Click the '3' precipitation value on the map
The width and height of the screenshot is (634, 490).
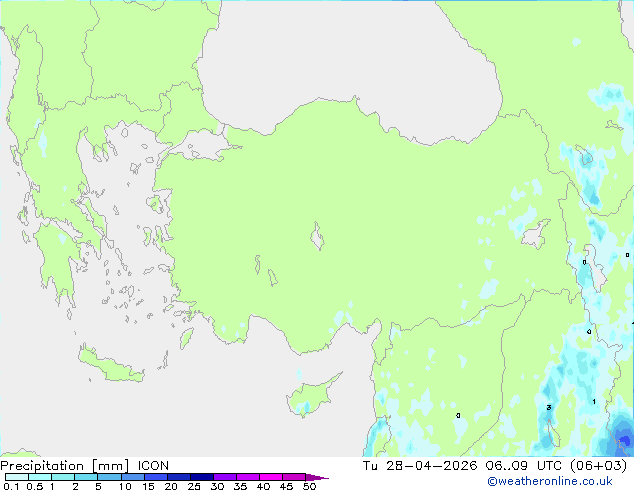(549, 407)
